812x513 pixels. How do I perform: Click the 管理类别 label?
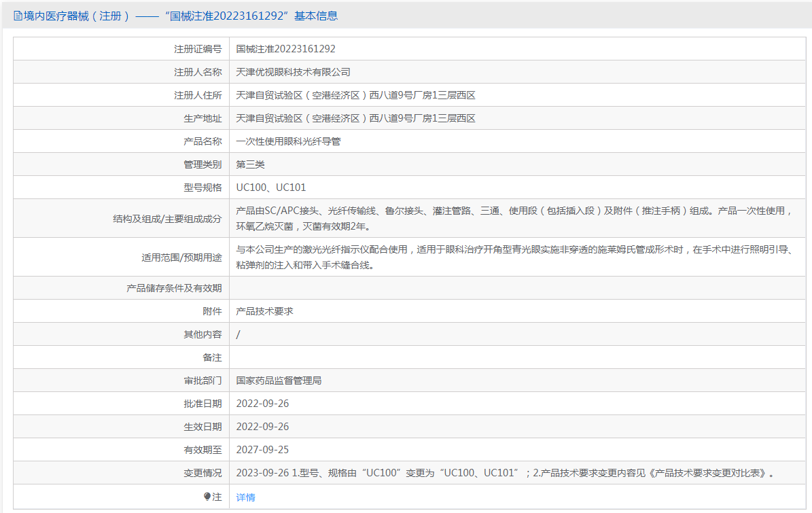pos(202,164)
